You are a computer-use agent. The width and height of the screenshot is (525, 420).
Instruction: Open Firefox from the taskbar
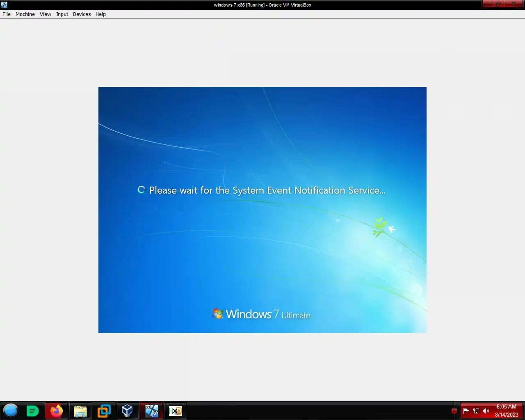pos(56,411)
